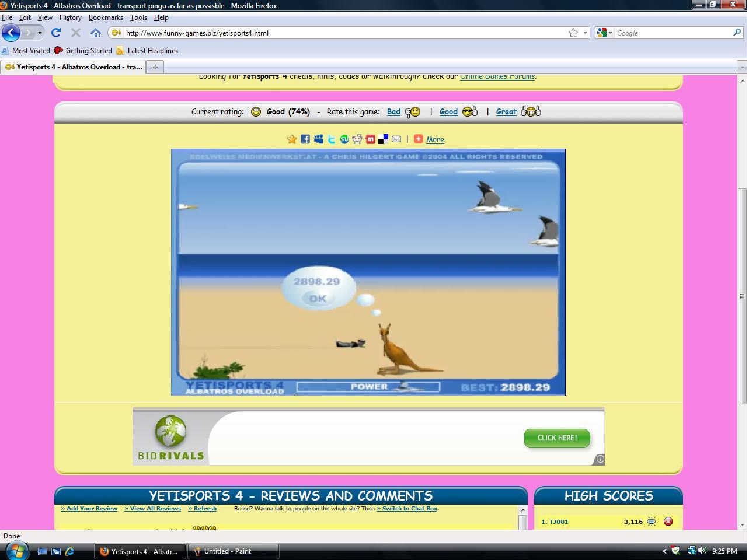Viewport: 749px width, 560px height.
Task: Rate the game Bad link
Action: click(393, 111)
